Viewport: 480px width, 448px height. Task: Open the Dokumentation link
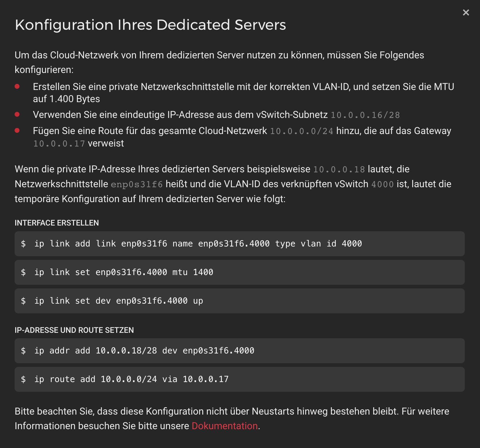[x=224, y=426]
